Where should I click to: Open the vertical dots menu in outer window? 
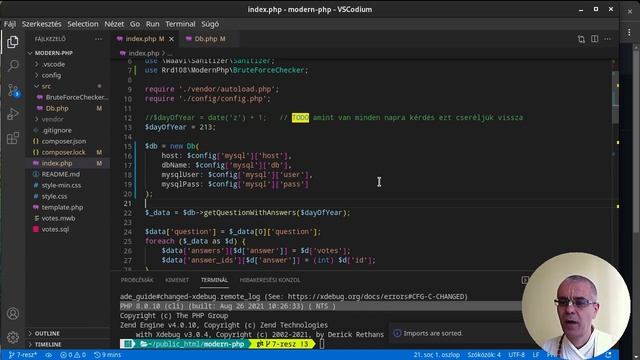pyautogui.click(x=629, y=33)
